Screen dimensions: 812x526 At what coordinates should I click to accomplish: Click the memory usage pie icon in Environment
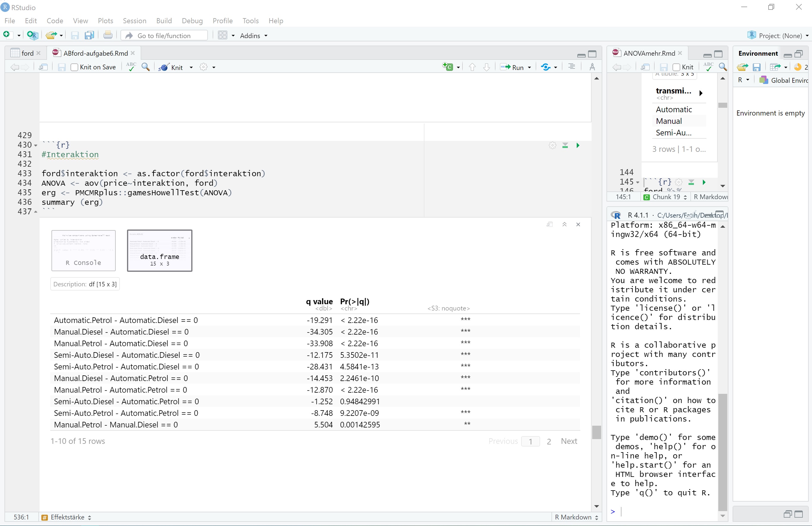click(x=798, y=67)
